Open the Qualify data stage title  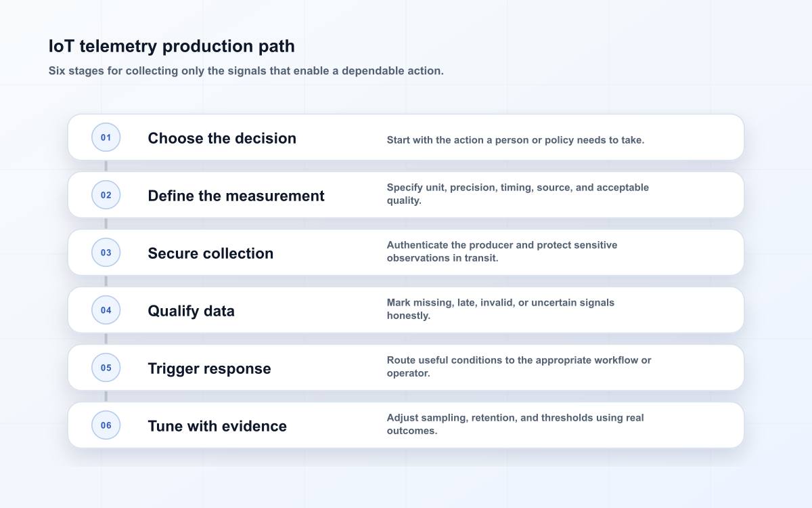[191, 311]
